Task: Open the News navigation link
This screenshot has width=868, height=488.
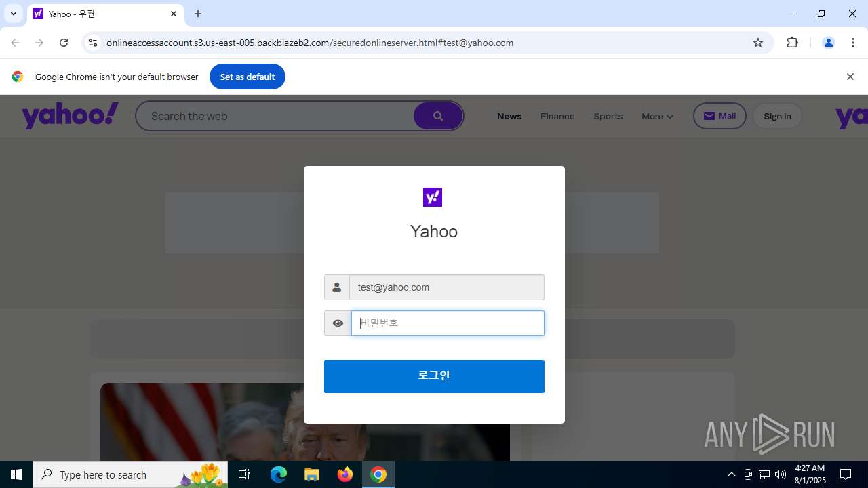Action: click(509, 116)
